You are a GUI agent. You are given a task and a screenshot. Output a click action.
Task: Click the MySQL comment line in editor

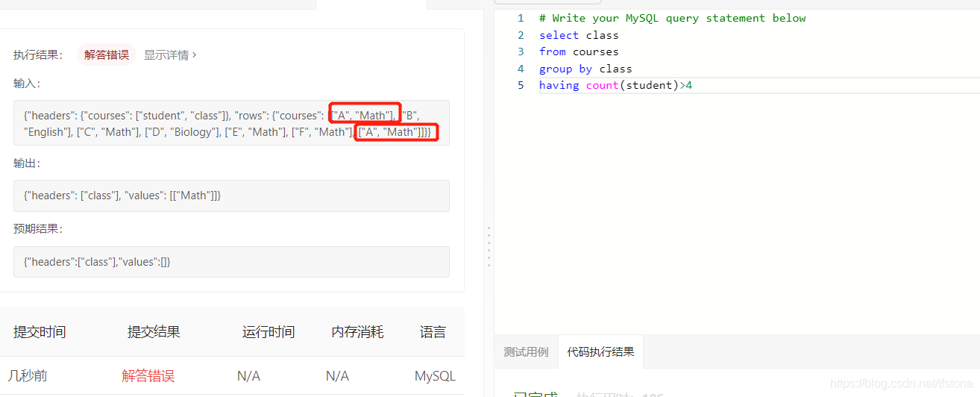[x=672, y=18]
